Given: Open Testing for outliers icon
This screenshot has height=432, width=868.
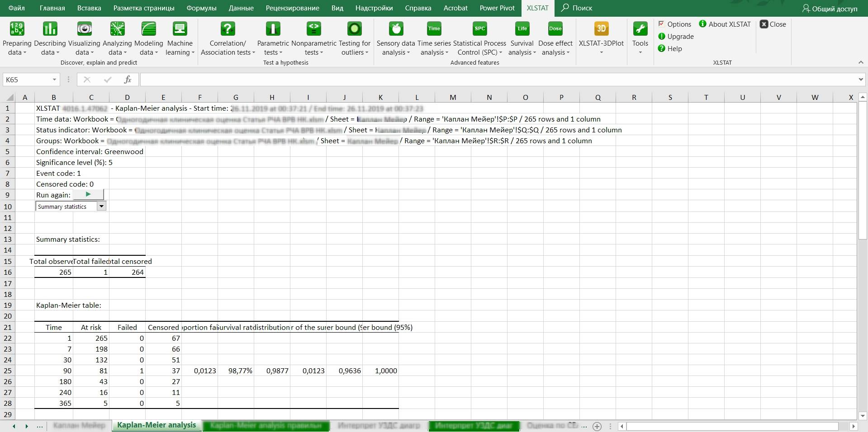Looking at the screenshot, I should click(355, 29).
